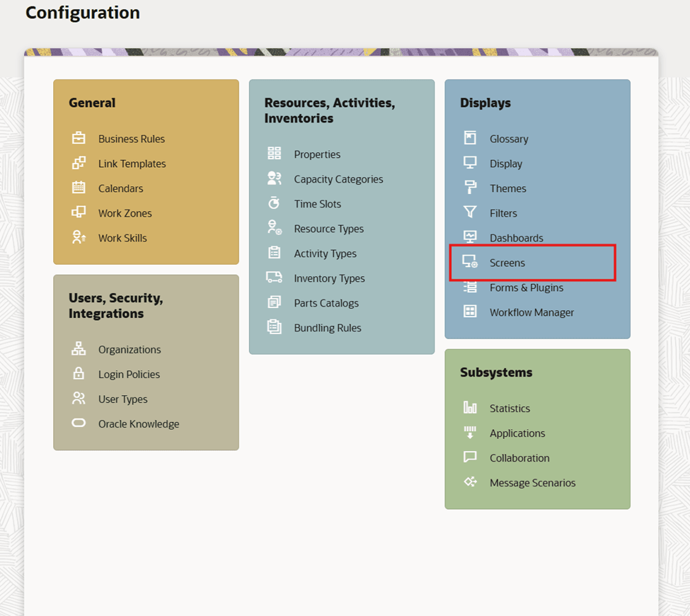Click the Collaboration speech bubble icon
This screenshot has height=616, width=690.
(x=469, y=457)
